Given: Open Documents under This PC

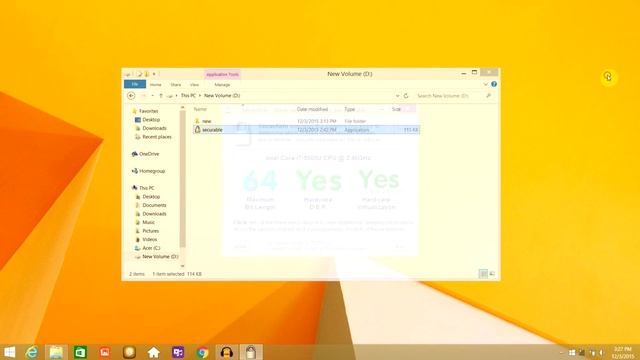Looking at the screenshot, I should 154,205.
